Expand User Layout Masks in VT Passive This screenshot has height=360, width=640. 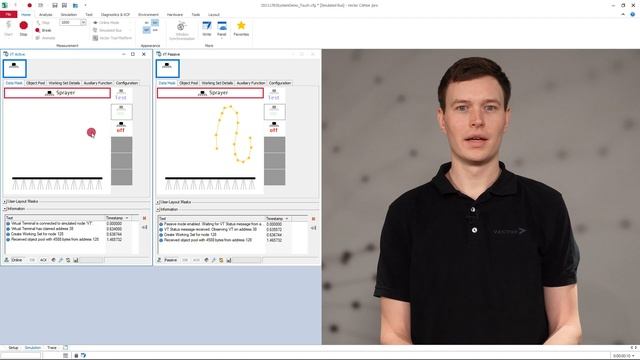(x=158, y=202)
